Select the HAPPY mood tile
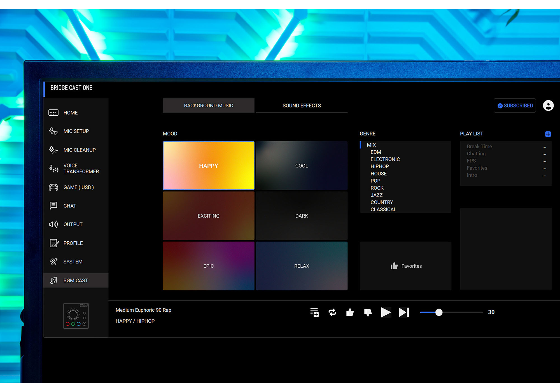560x392 pixels. 209,166
